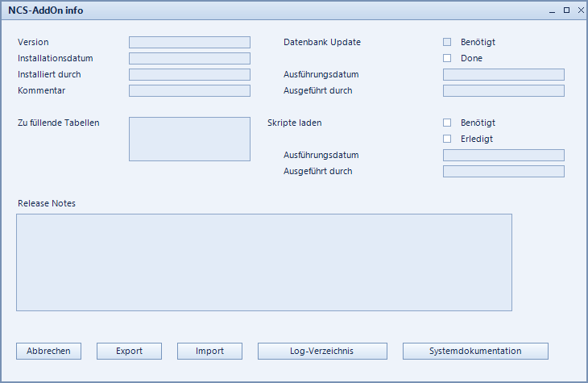Click the Abbrechen button
The width and height of the screenshot is (588, 383).
point(49,351)
